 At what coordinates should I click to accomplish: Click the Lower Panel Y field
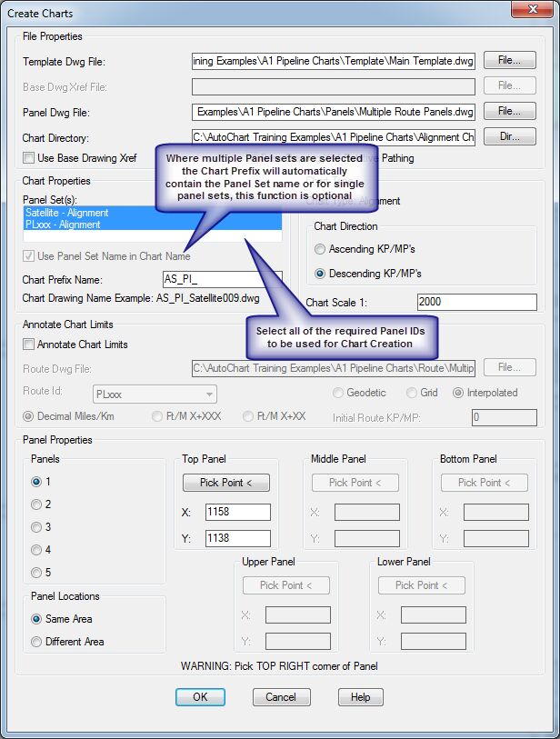pos(434,642)
